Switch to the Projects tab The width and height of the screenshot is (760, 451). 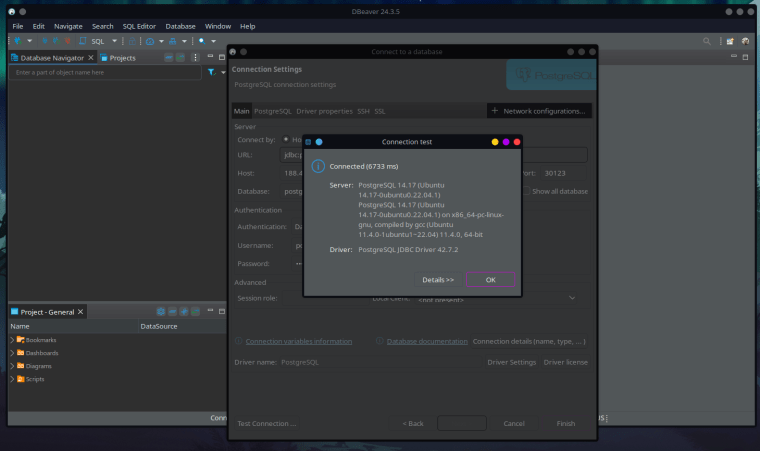coord(118,58)
